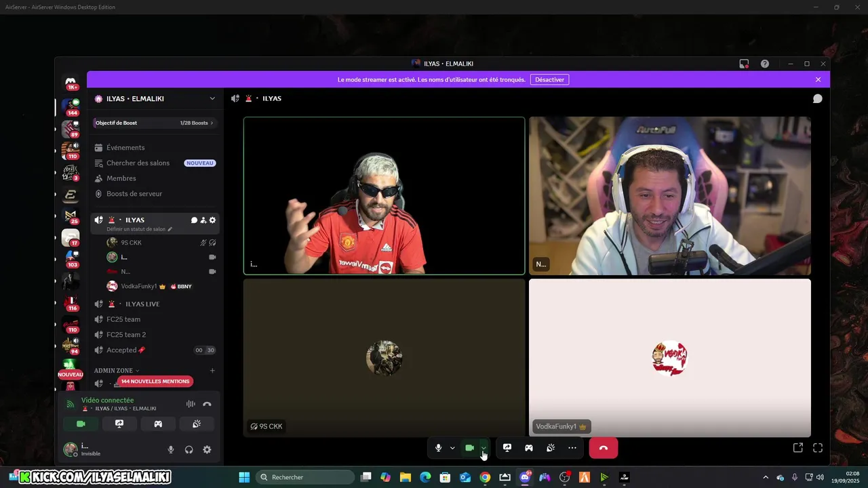Viewport: 868px width, 488px height.
Task: Hang up the call with red button
Action: point(604,448)
